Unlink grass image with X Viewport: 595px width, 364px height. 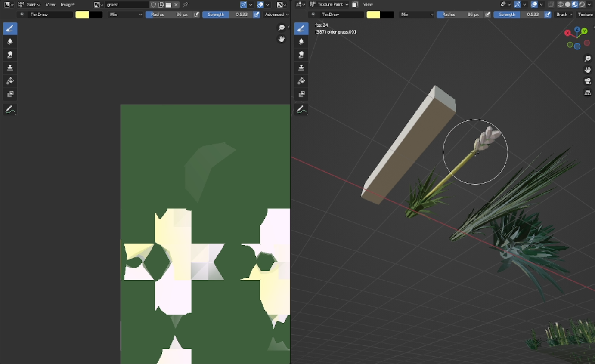(176, 5)
